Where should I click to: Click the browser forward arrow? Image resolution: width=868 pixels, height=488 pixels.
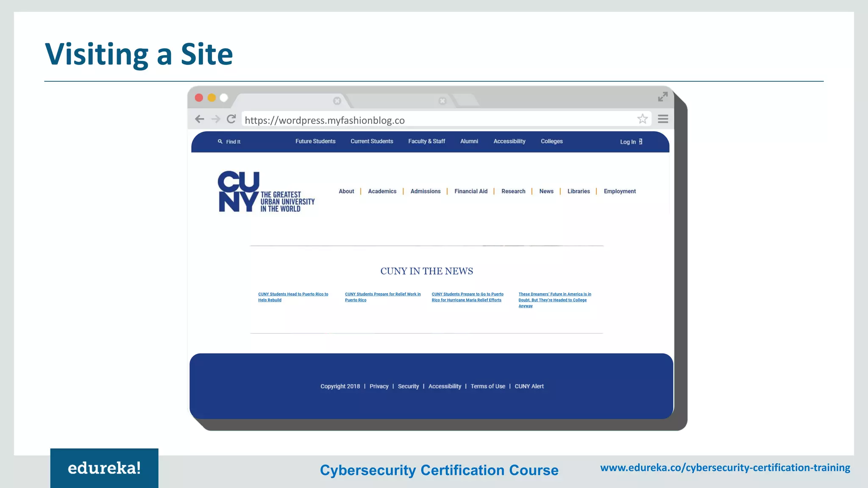point(216,119)
